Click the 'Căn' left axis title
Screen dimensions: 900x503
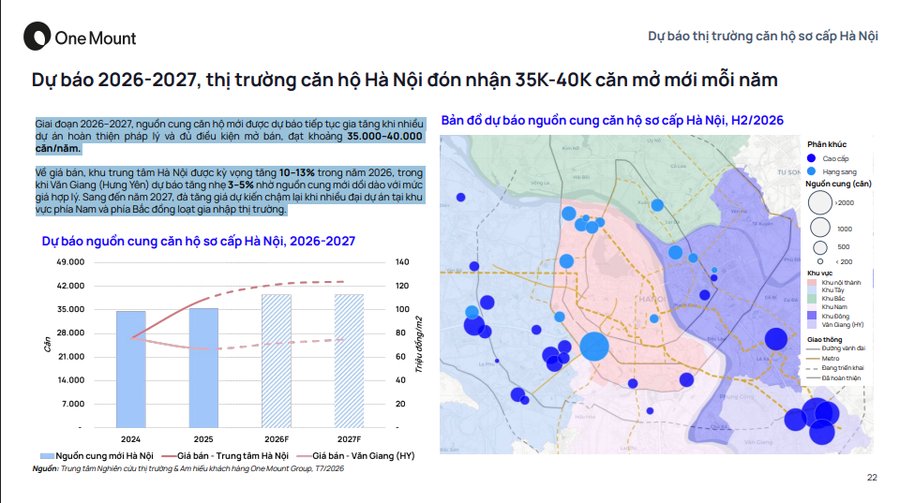[x=47, y=345]
